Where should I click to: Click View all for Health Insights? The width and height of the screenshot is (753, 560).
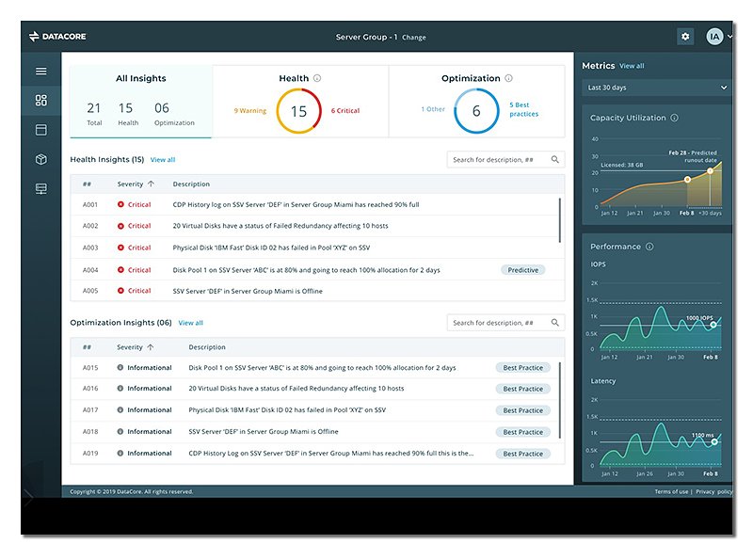(163, 160)
